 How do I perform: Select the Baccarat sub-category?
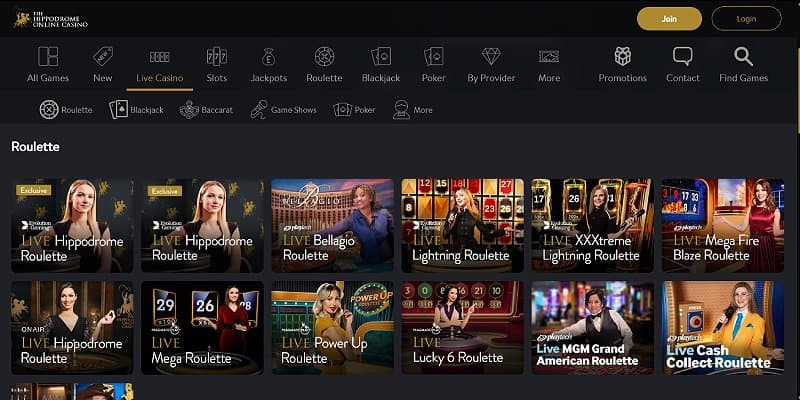click(206, 110)
